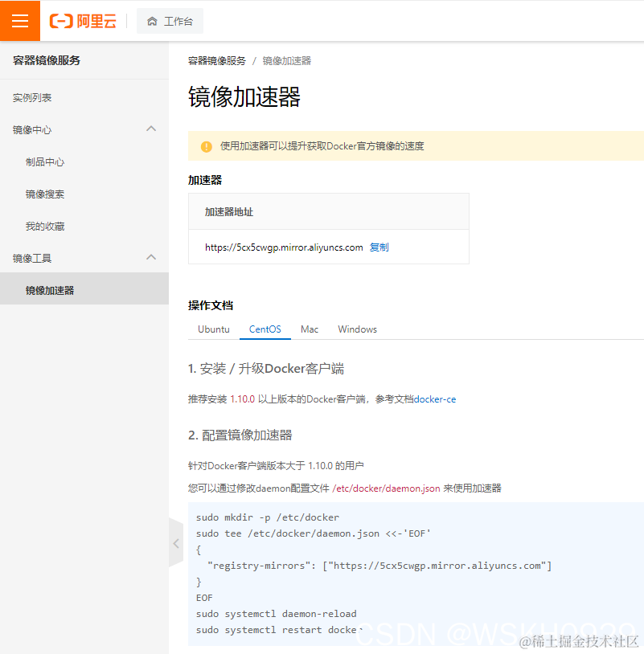
Task: Switch to the Ubuntu tab
Action: coord(214,329)
